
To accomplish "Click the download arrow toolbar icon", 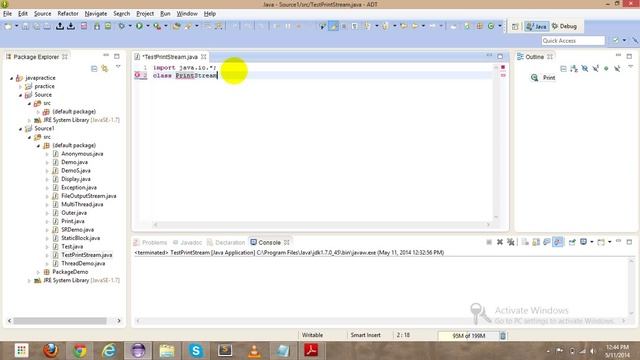I will click(71, 26).
